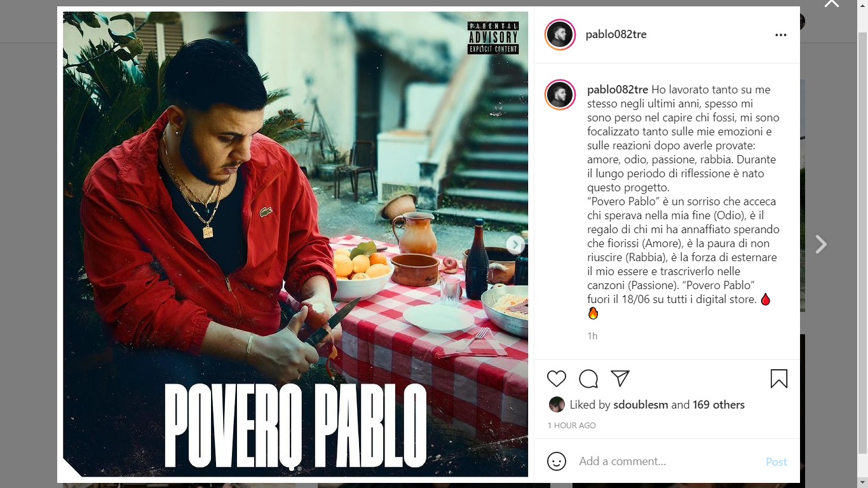Open the three-dot more options menu
Screen dimensions: 868x488
tap(781, 35)
